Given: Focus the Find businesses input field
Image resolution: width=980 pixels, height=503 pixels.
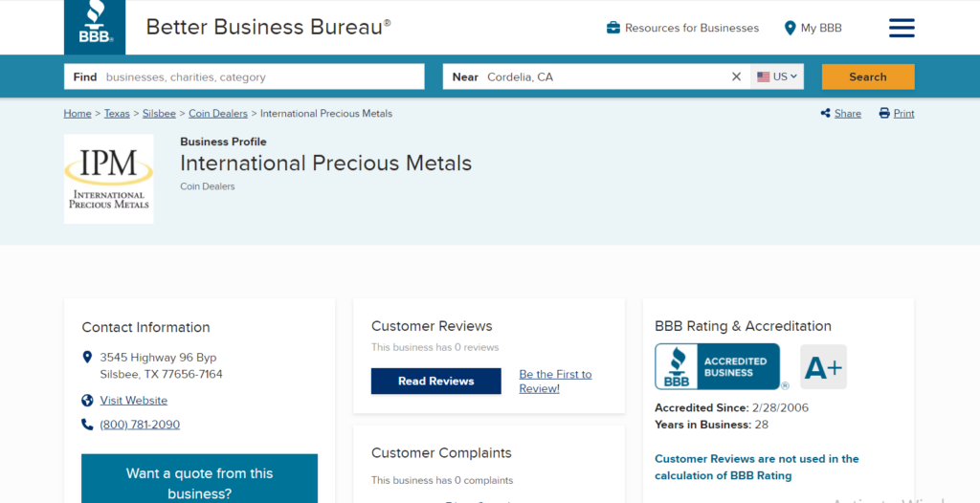Looking at the screenshot, I should click(244, 77).
